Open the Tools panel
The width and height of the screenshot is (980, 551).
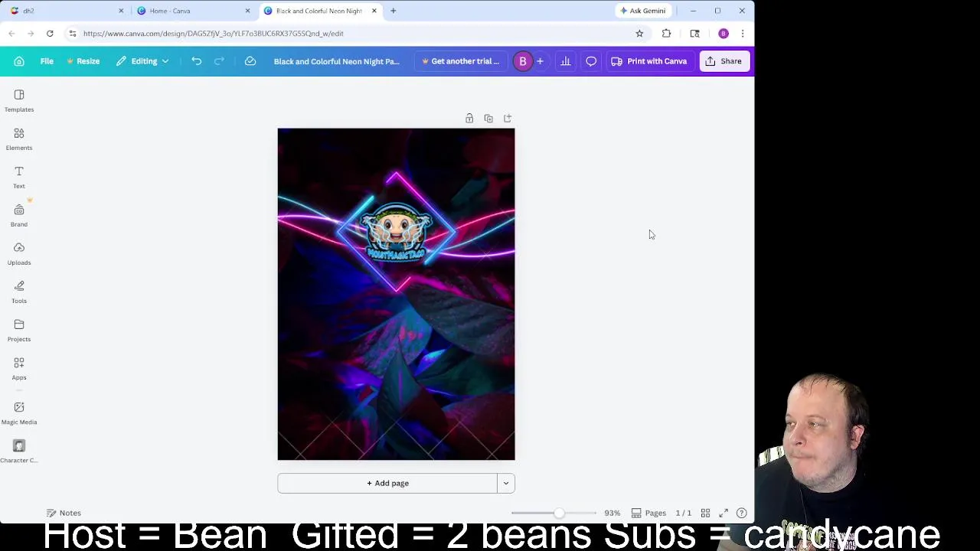(19, 292)
